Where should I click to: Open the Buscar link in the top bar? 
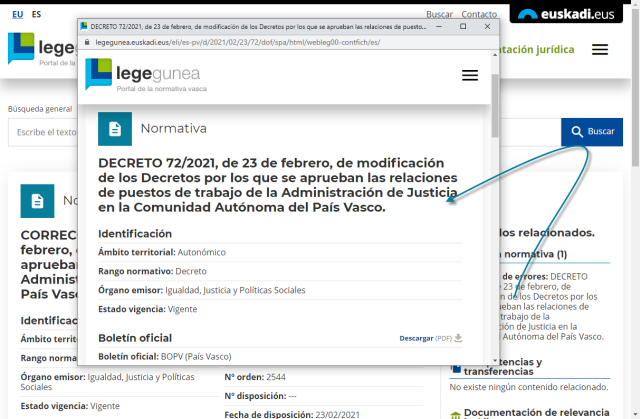[x=440, y=14]
